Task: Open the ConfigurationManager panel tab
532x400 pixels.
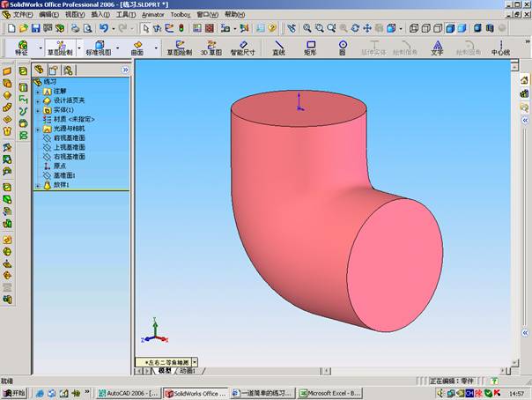Action: click(68, 70)
